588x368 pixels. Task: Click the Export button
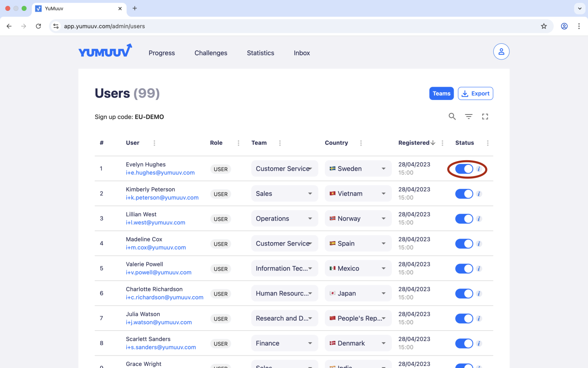(x=475, y=94)
